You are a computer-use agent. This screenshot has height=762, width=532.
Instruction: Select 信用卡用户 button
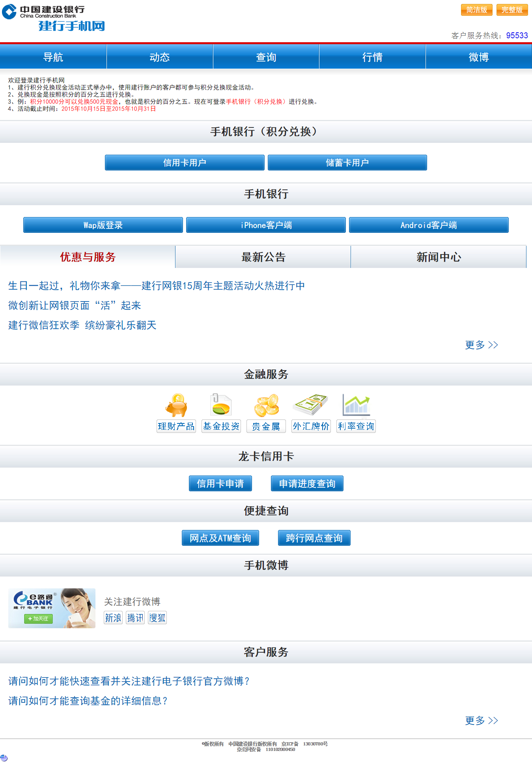[185, 163]
